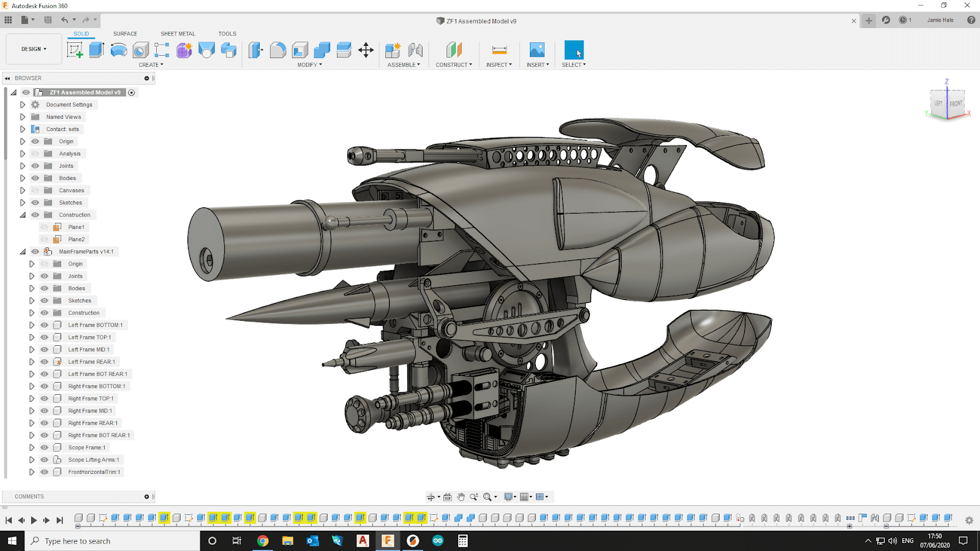Hide the top-level Bodies folder
The width and height of the screenshot is (980, 551).
click(35, 178)
